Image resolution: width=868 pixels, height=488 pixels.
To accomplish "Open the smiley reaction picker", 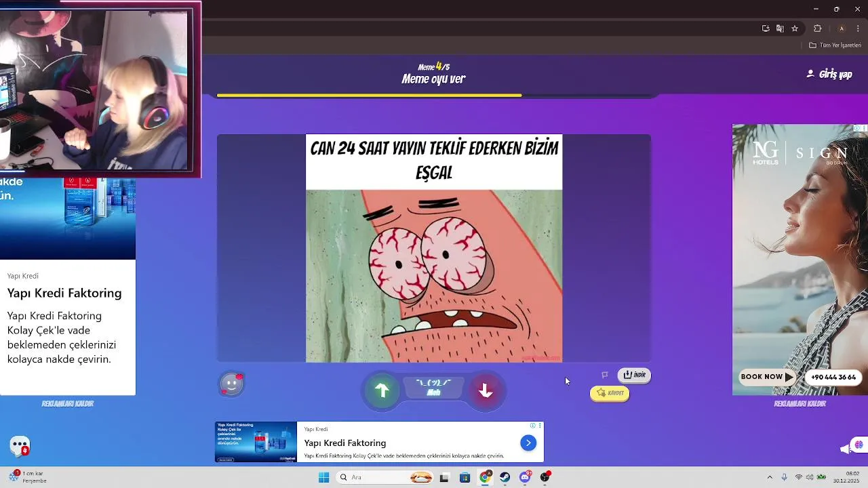I will 231,384.
